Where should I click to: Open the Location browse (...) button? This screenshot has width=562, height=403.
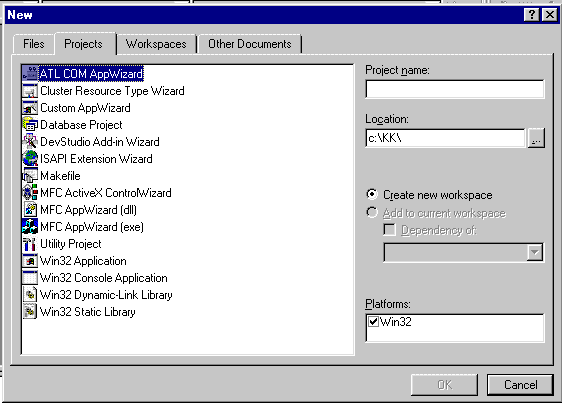tap(536, 138)
